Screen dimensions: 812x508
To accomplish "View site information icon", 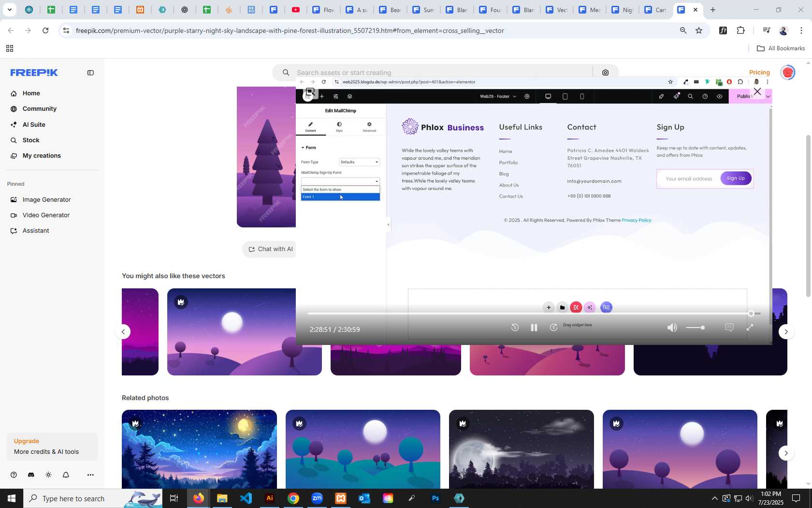I will (x=66, y=30).
